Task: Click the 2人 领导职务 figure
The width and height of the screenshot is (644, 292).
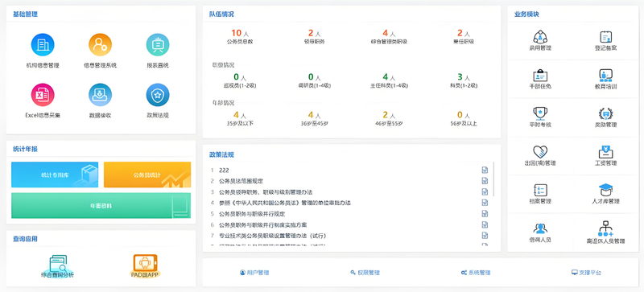Action: pyautogui.click(x=314, y=33)
